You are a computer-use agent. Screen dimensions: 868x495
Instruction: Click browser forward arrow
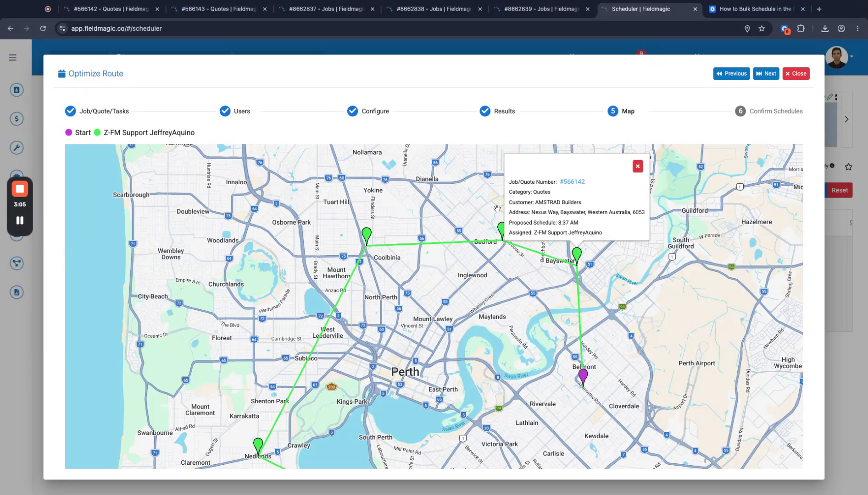click(27, 28)
